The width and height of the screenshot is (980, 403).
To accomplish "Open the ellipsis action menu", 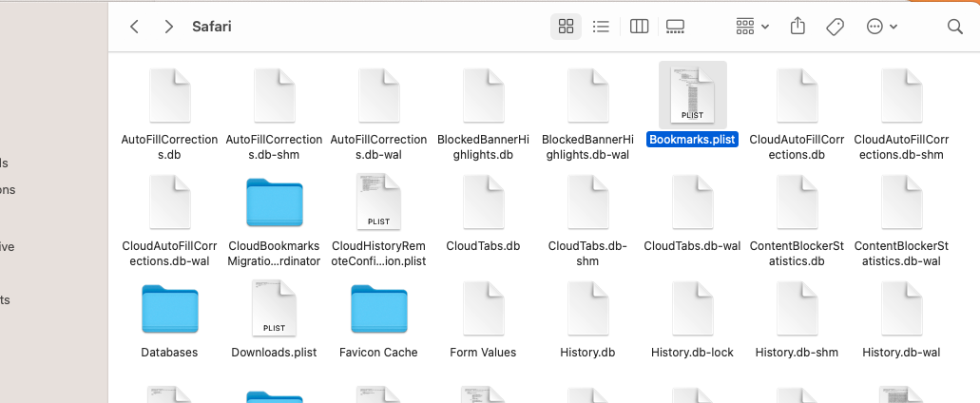I will (882, 27).
